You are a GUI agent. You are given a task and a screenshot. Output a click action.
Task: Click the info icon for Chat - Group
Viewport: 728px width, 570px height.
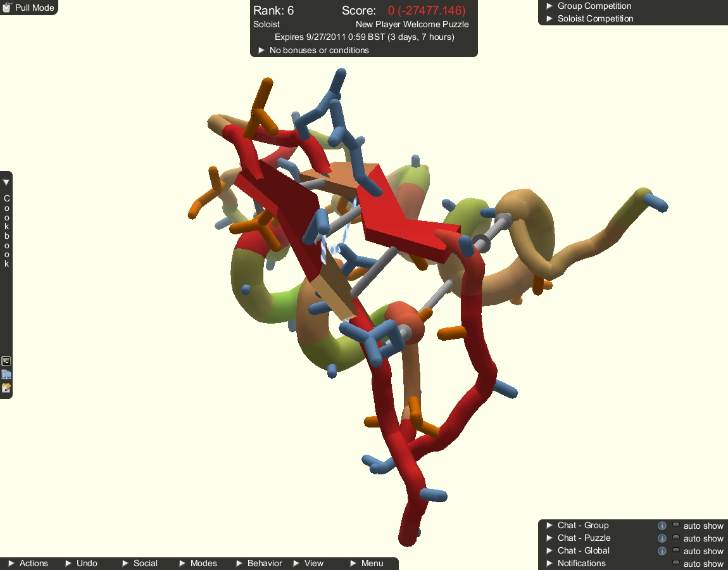pyautogui.click(x=662, y=526)
